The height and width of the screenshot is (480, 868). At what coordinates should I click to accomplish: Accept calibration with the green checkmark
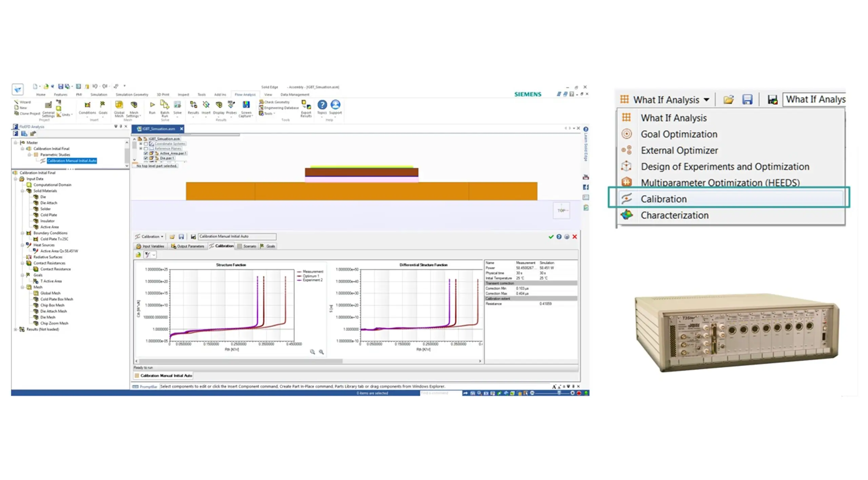[x=551, y=236]
